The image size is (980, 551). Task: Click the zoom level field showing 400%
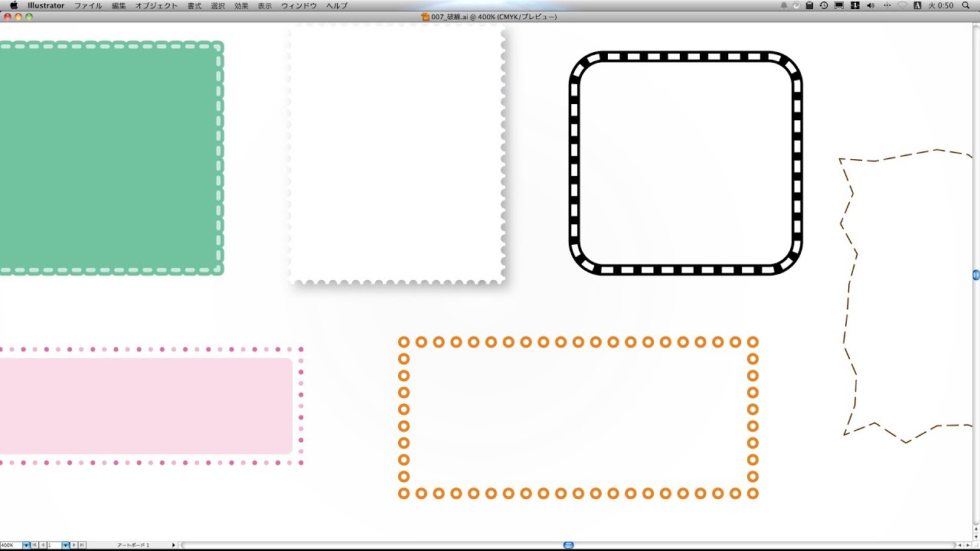point(11,545)
